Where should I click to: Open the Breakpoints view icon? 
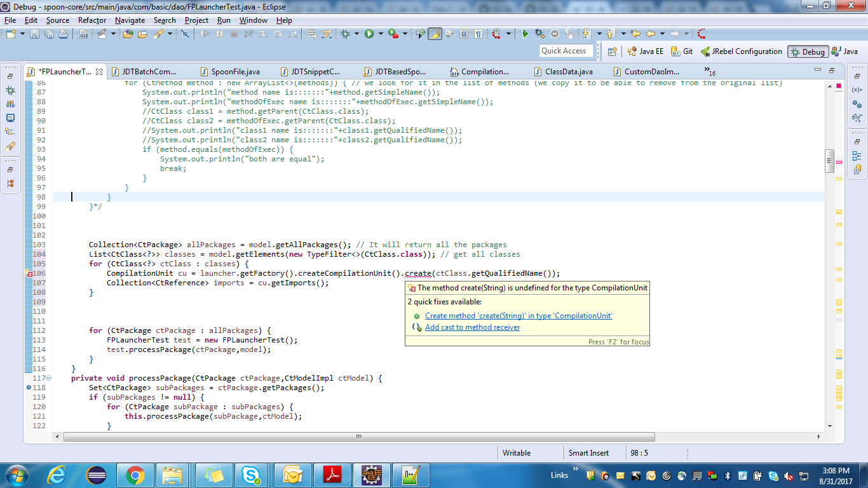(857, 104)
